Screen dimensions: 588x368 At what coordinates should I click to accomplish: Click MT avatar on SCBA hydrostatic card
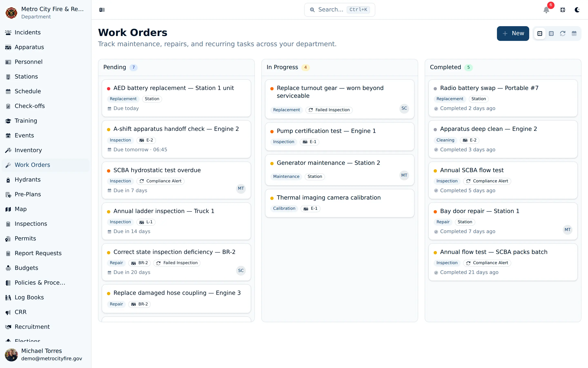tap(241, 188)
